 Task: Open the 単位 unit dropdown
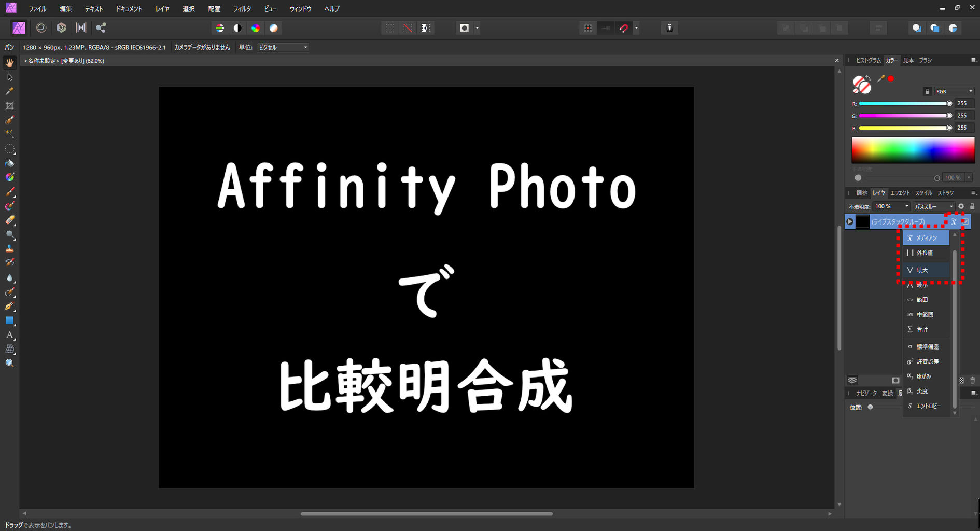pyautogui.click(x=283, y=47)
